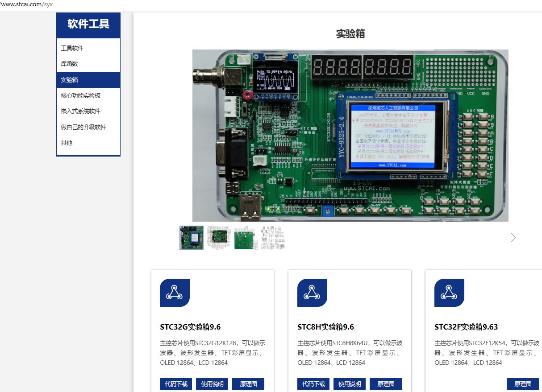Image resolution: width=542 pixels, height=392 pixels.
Task: Open STC32G实验箱9.6 title
Action: coord(190,327)
